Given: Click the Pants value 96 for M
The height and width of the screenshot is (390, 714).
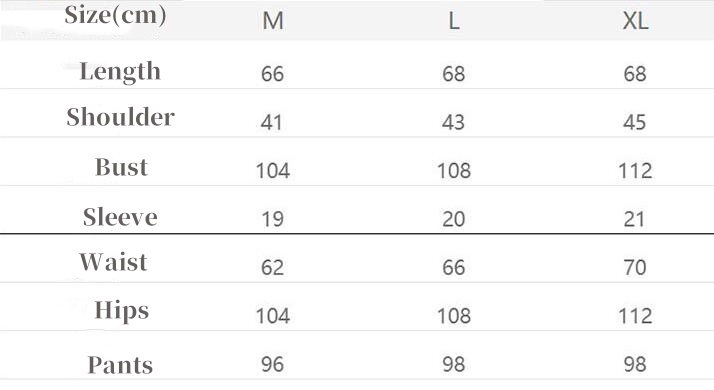Looking at the screenshot, I should coord(272,364).
